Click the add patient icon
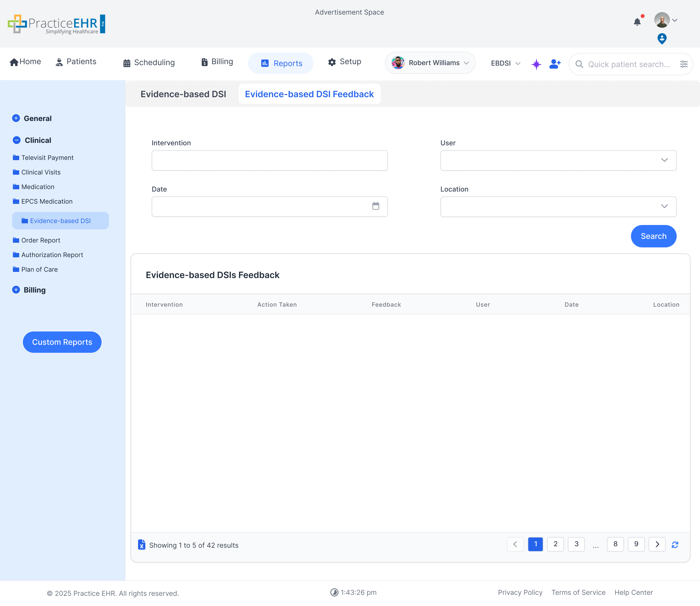This screenshot has width=700, height=606. tap(555, 64)
